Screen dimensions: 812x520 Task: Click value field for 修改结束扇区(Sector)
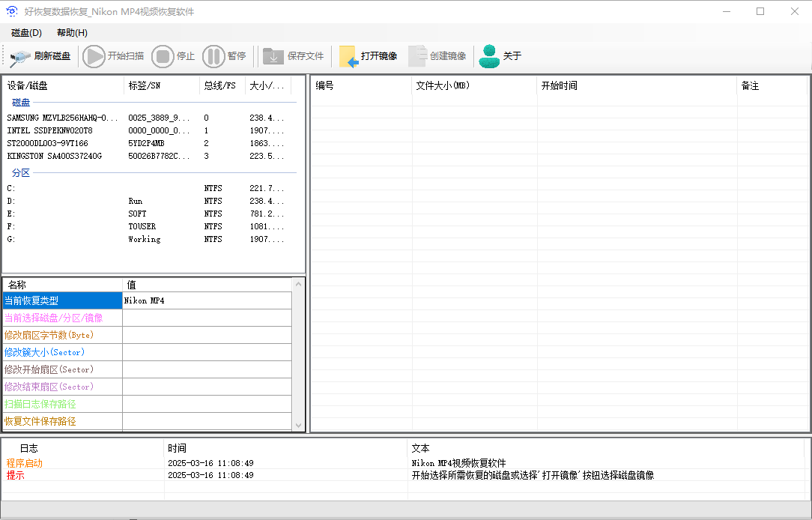tap(207, 387)
